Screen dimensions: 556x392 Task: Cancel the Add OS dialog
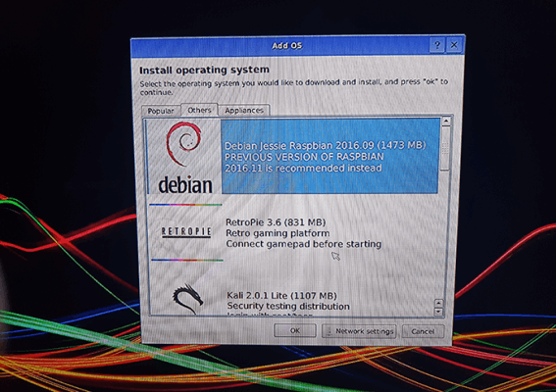click(423, 331)
